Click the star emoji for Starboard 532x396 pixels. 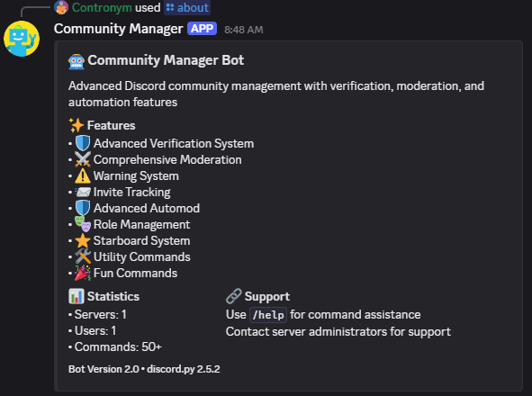pyautogui.click(x=83, y=240)
